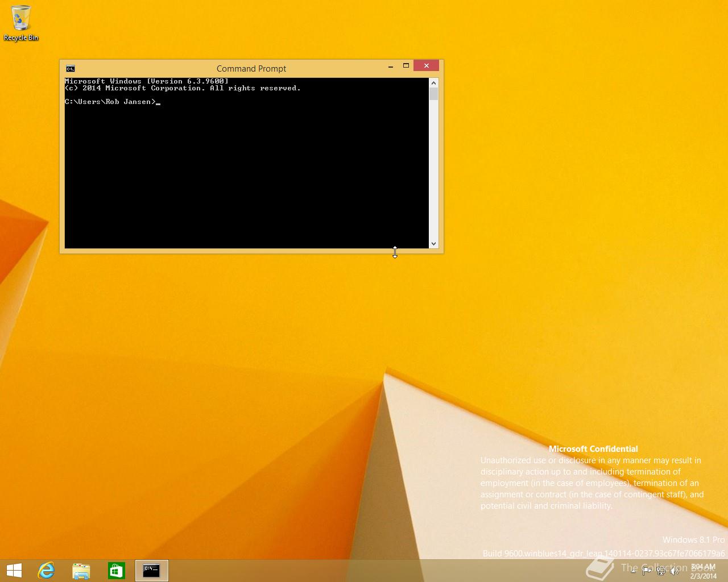
Task: Open the Action Center flag icon
Action: point(647,571)
